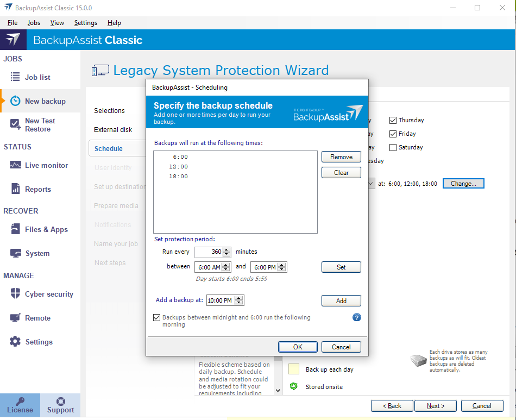
Task: Toggle the Thursday checkbox
Action: 393,120
